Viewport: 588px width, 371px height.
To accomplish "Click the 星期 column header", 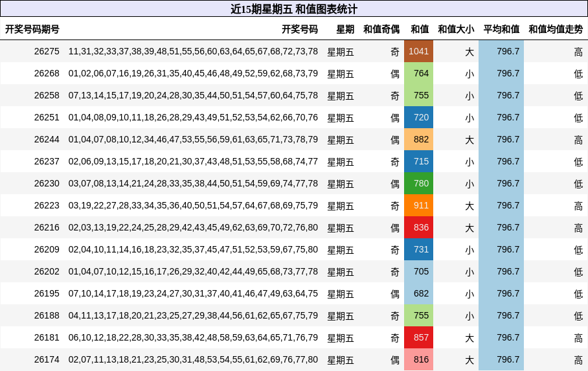I will point(345,29).
